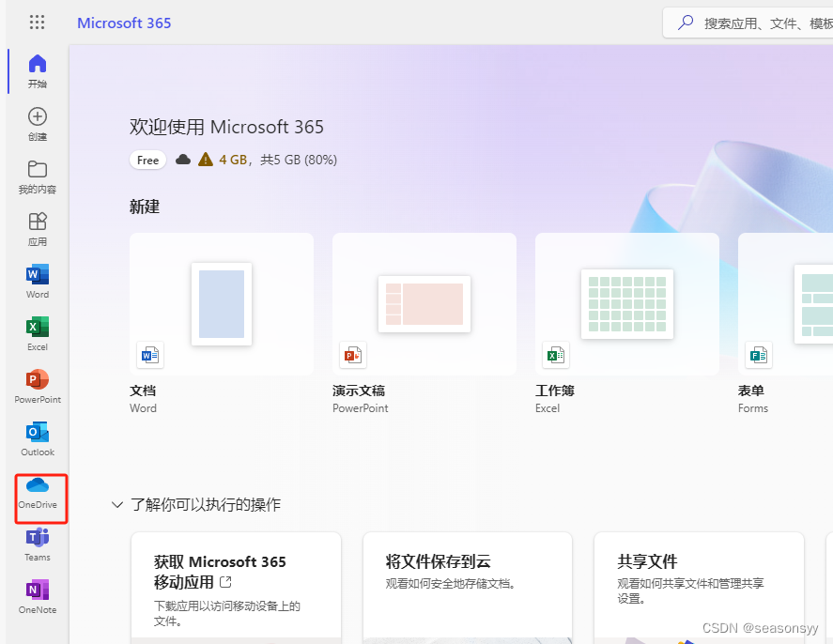Click the cloud storage icon
This screenshot has height=644, width=833.
[x=183, y=160]
